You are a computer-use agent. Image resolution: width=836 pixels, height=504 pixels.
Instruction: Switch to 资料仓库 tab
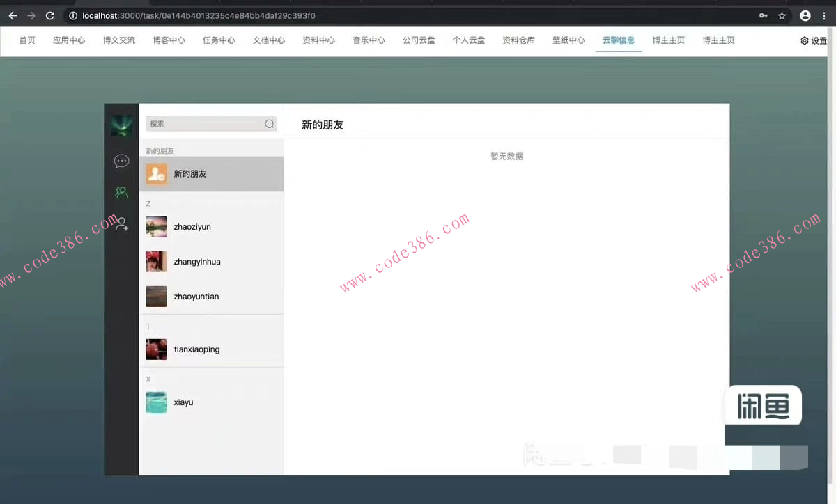pos(519,40)
